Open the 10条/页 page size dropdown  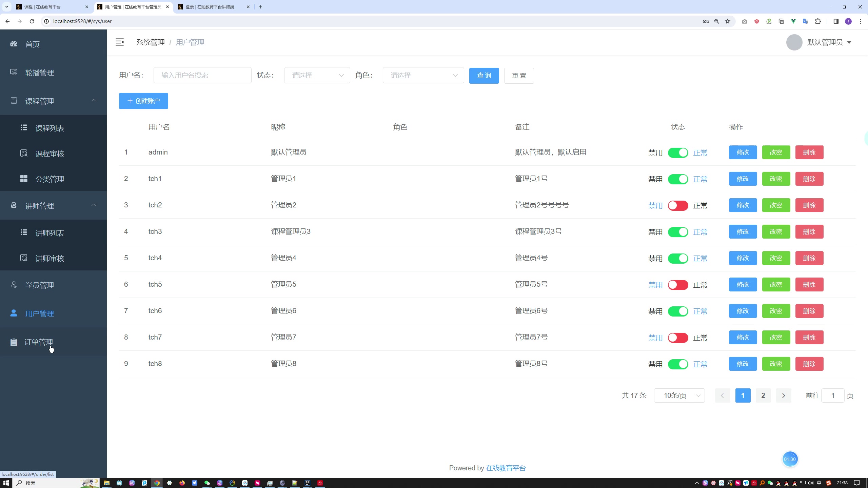[x=679, y=395]
